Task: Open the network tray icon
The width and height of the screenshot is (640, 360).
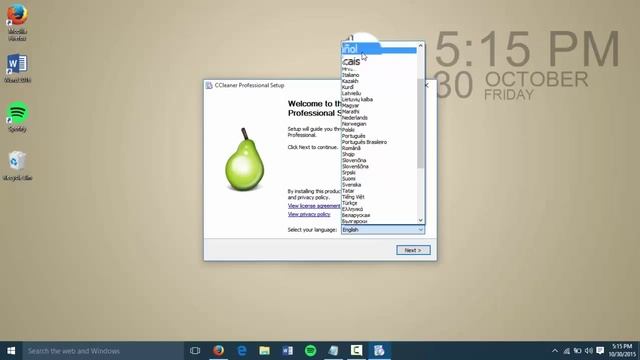Action: (567, 351)
